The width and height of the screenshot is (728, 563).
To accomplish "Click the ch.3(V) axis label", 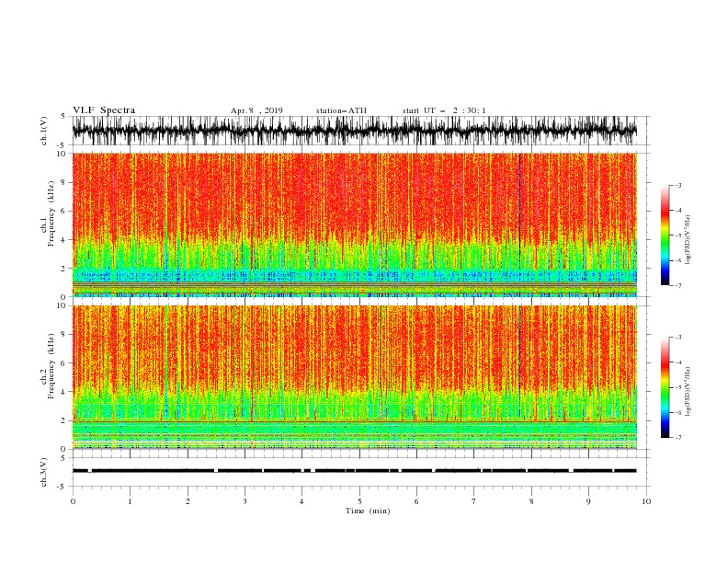I will [44, 472].
